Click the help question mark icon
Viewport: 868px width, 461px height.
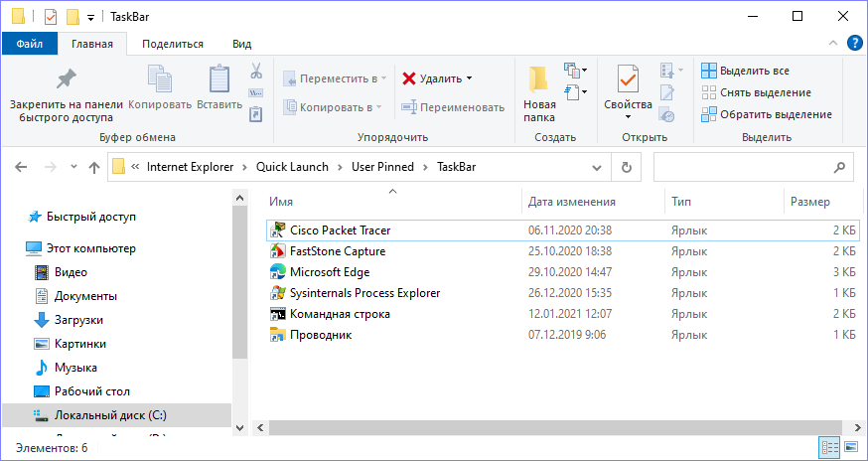coord(855,44)
